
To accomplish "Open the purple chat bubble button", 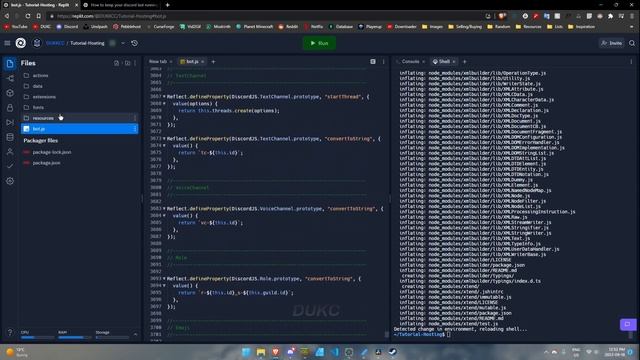I will (628, 324).
